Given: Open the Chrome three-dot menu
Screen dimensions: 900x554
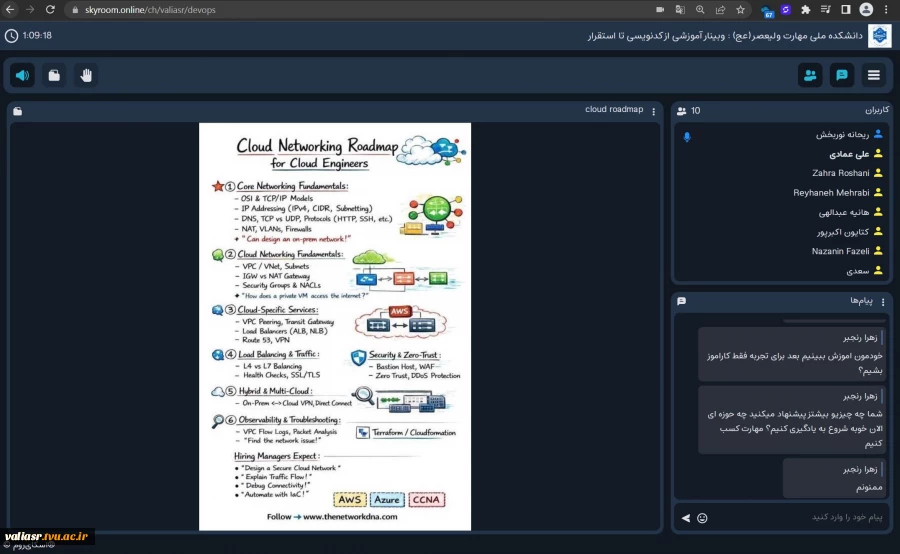Looking at the screenshot, I should 886,10.
